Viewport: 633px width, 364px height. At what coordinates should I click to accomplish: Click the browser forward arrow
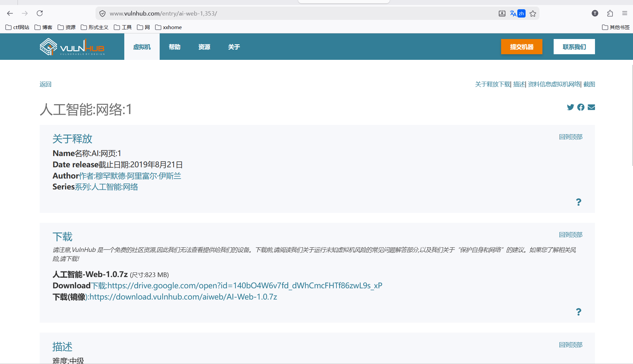click(25, 13)
